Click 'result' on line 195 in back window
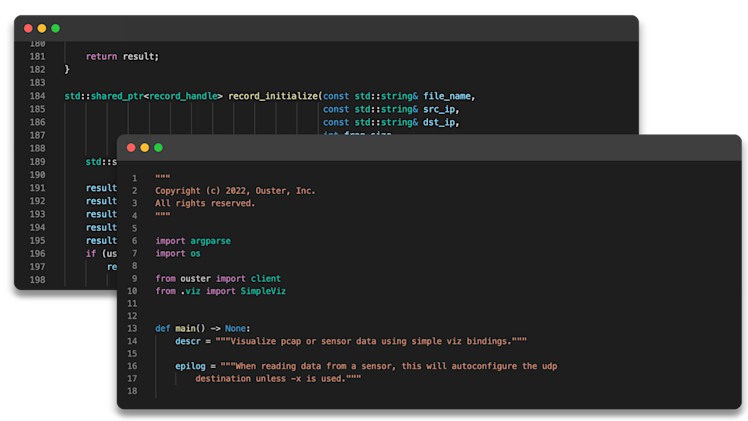 (x=101, y=240)
